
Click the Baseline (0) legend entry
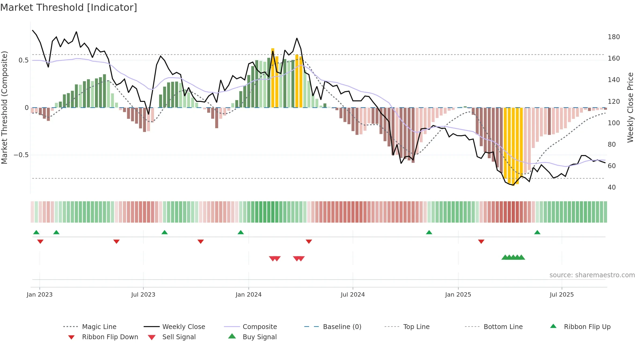click(x=333, y=327)
